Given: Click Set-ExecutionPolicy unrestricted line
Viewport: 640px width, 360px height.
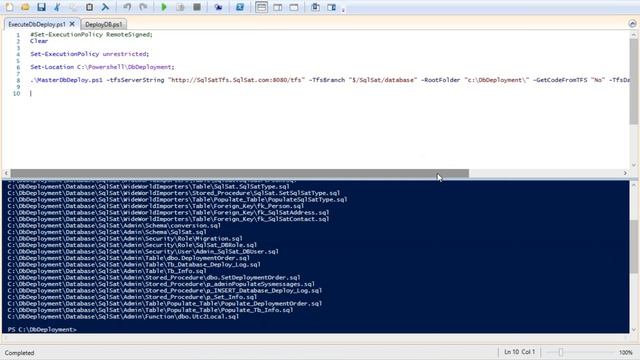Looking at the screenshot, I should 89,54.
